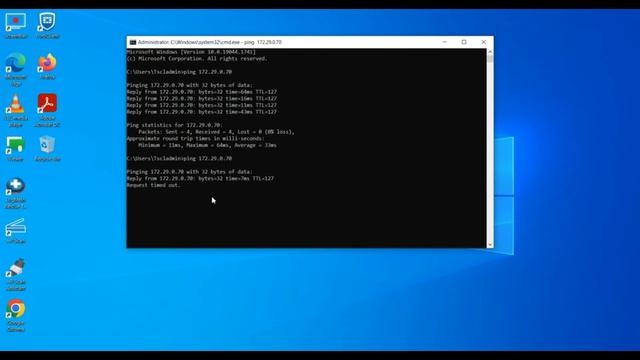The width and height of the screenshot is (640, 360).
Task: Minimize the Administrator command prompt window
Action: [444, 42]
